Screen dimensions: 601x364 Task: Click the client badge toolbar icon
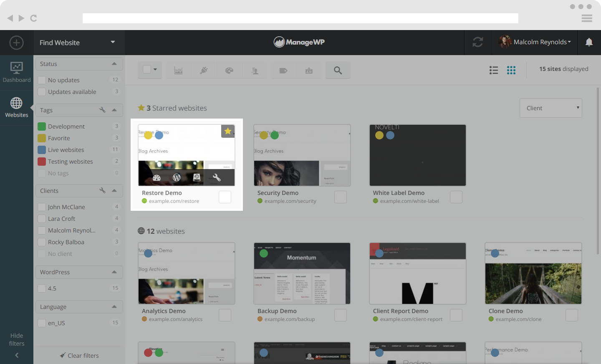pyautogui.click(x=309, y=71)
